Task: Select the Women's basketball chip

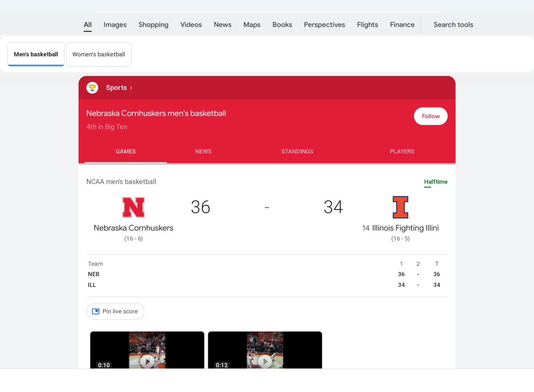Action: [99, 54]
